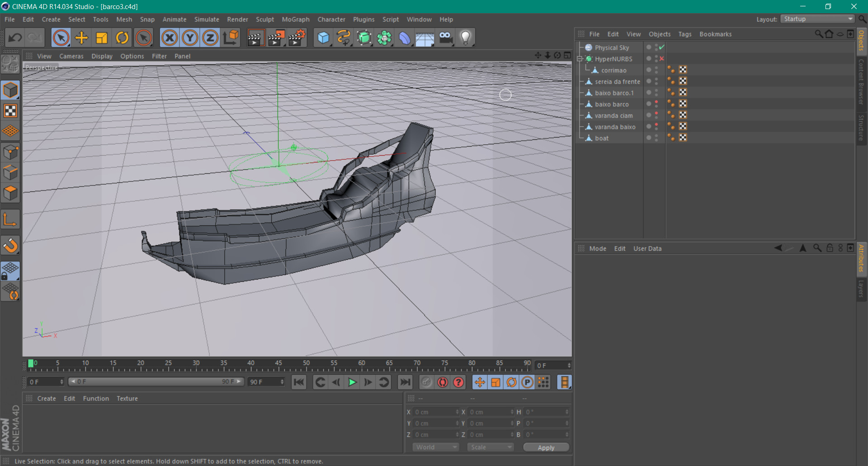This screenshot has width=868, height=466.
Task: Switch to Points mode
Action: [10, 152]
